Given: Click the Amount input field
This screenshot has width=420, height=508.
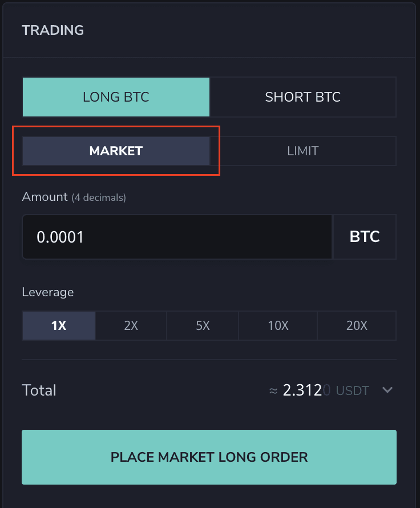Looking at the screenshot, I should 177,237.
